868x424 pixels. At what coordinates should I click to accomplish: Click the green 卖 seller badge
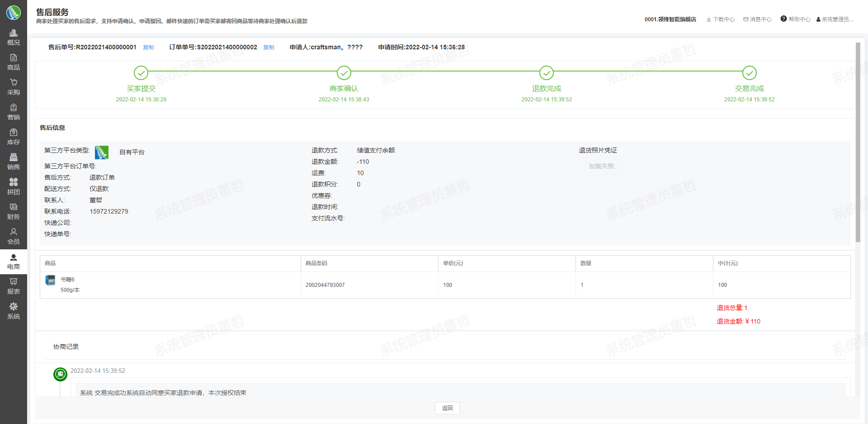pyautogui.click(x=60, y=374)
